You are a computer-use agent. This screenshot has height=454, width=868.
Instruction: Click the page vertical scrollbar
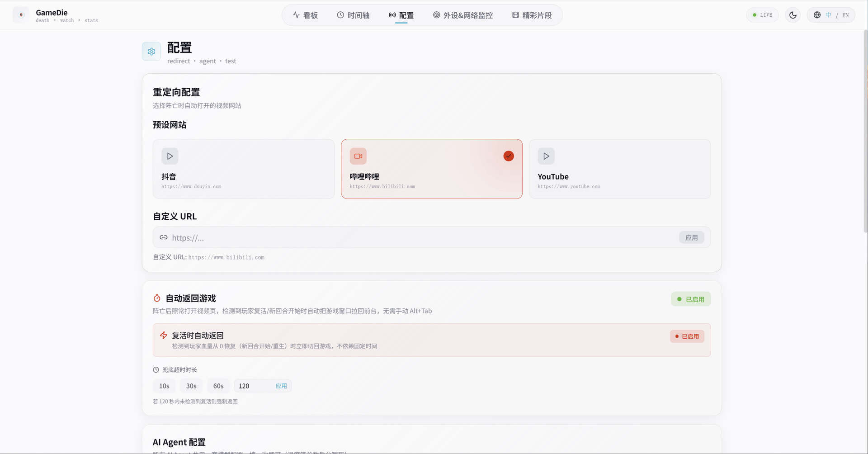pyautogui.click(x=865, y=131)
